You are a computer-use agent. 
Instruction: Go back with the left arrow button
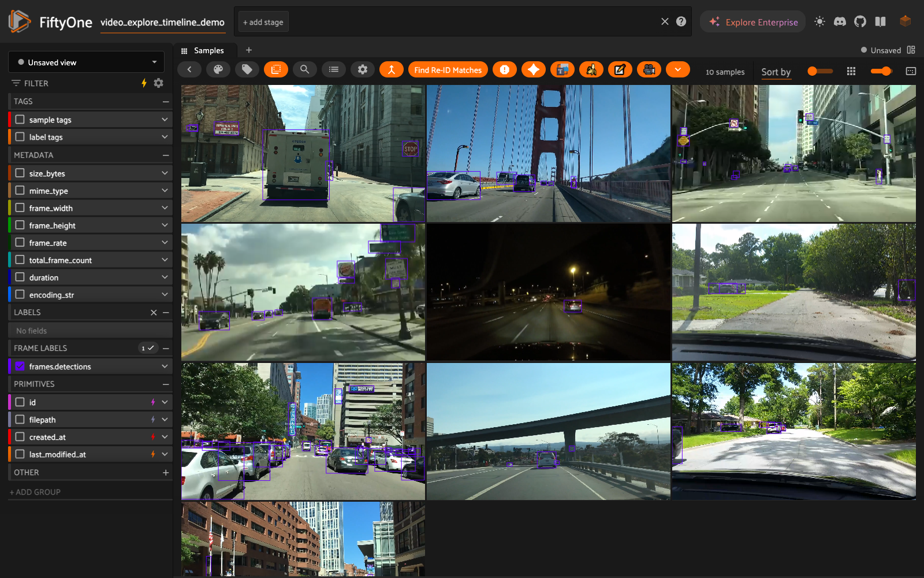tap(189, 69)
